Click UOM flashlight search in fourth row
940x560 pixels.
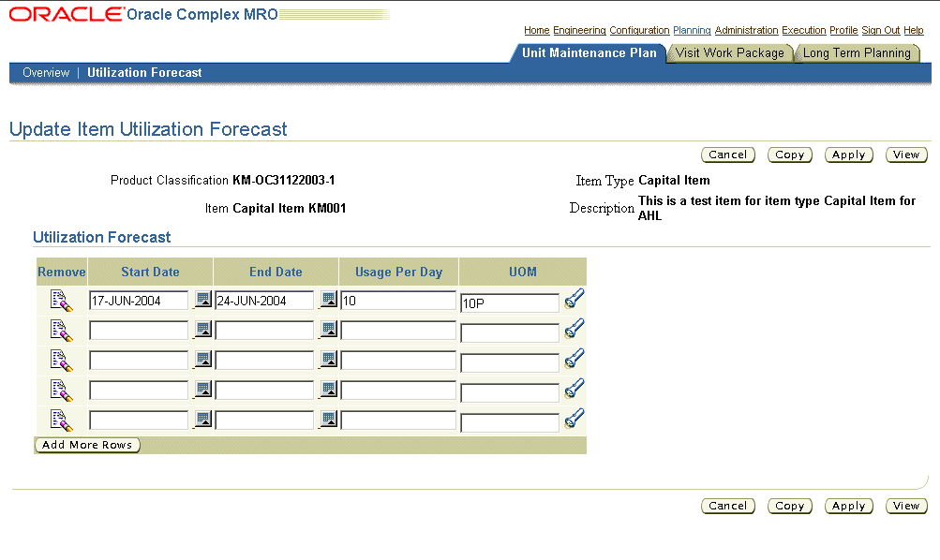[574, 388]
